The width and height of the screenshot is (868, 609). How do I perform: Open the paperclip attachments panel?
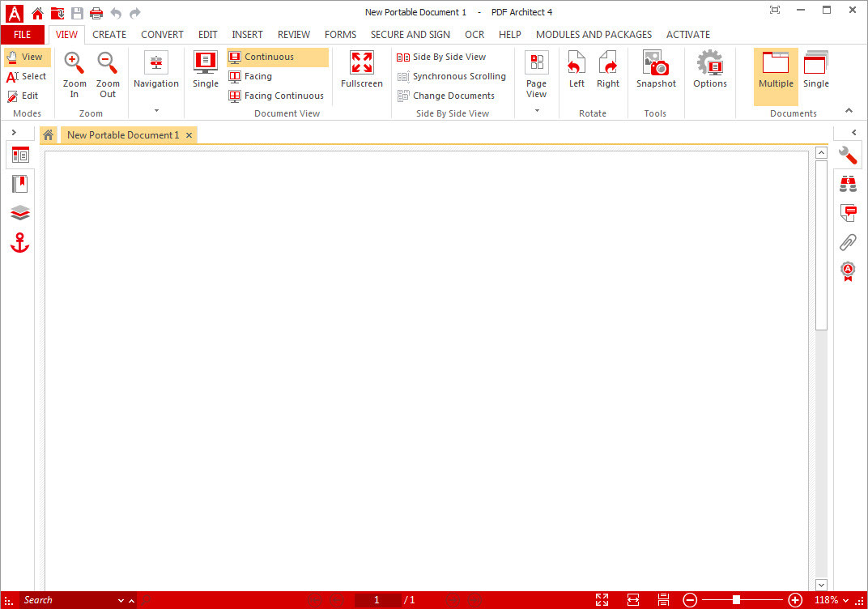(848, 242)
